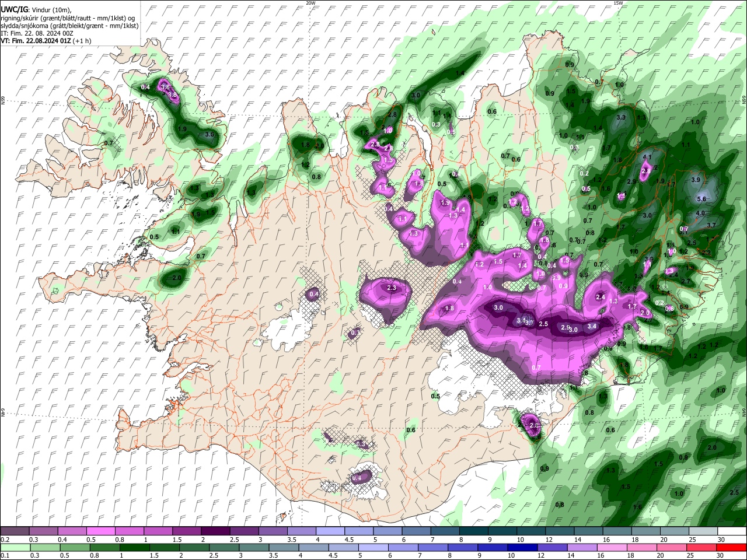This screenshot has width=747, height=560.
Task: Select the pink-red 25 swatch, bottom legend
Action: (x=702, y=547)
